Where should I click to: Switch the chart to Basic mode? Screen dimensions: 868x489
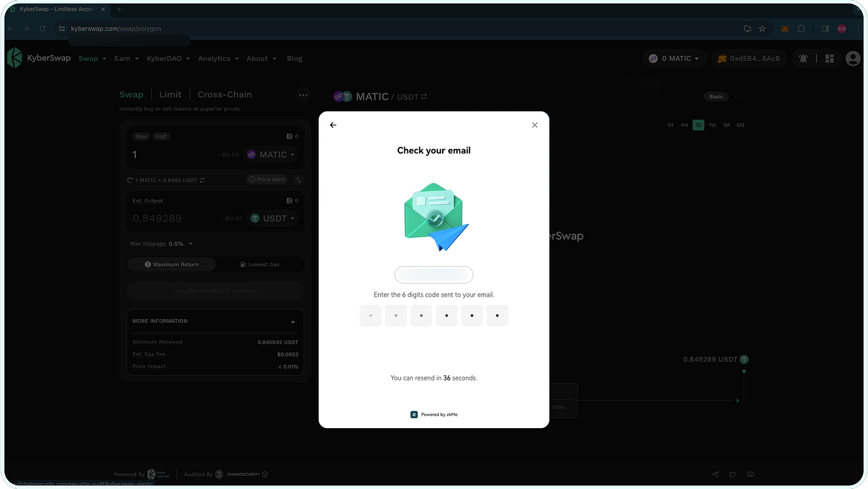pos(716,96)
